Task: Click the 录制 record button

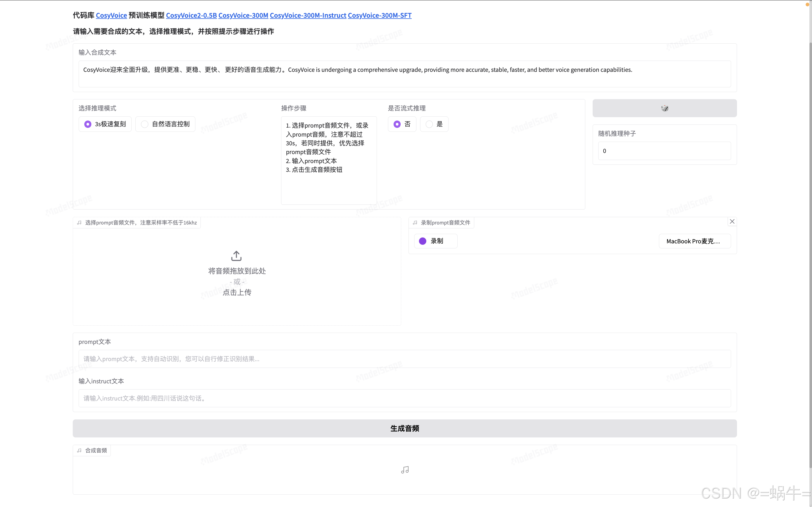Action: coord(436,241)
